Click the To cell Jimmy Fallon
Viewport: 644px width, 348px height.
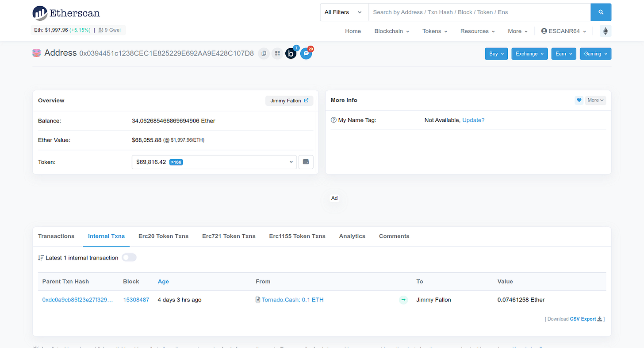pos(433,300)
